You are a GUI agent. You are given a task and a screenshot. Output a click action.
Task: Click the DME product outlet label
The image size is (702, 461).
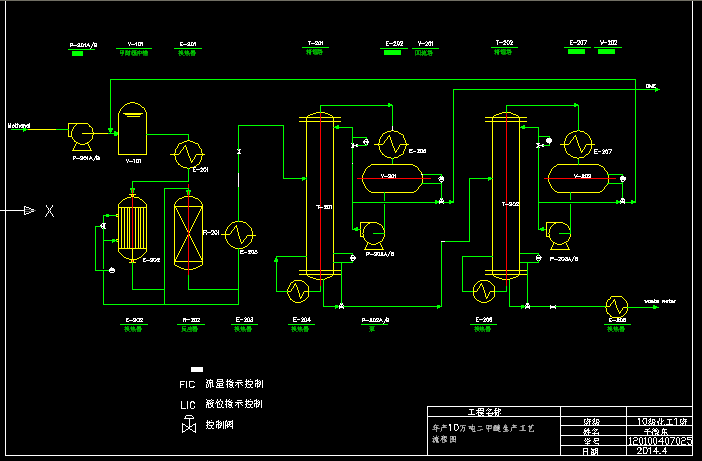[x=651, y=87]
